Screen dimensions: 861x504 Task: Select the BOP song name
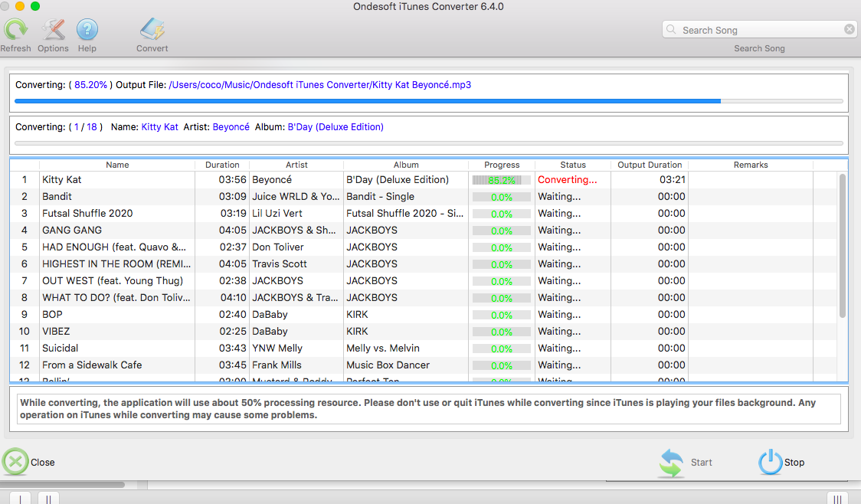click(52, 315)
